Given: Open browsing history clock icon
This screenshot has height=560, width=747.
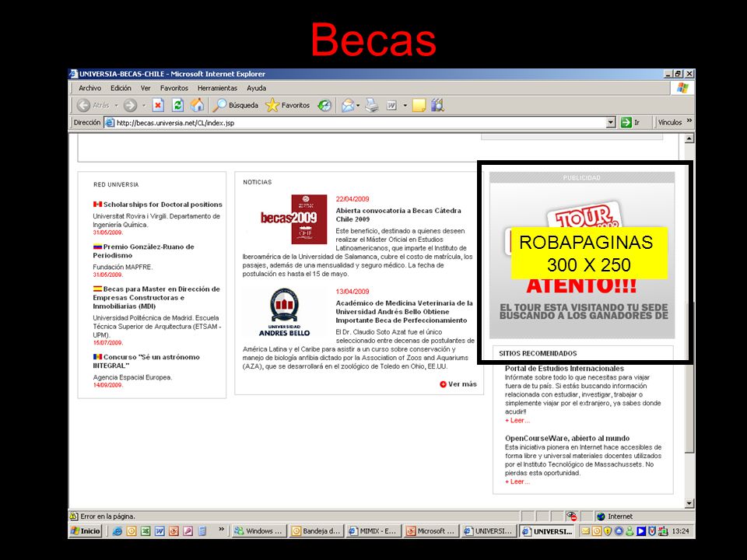Looking at the screenshot, I should (x=324, y=105).
